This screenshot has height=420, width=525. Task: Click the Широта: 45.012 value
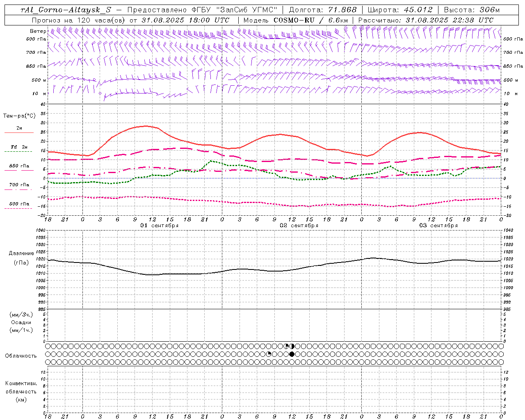pyautogui.click(x=400, y=10)
